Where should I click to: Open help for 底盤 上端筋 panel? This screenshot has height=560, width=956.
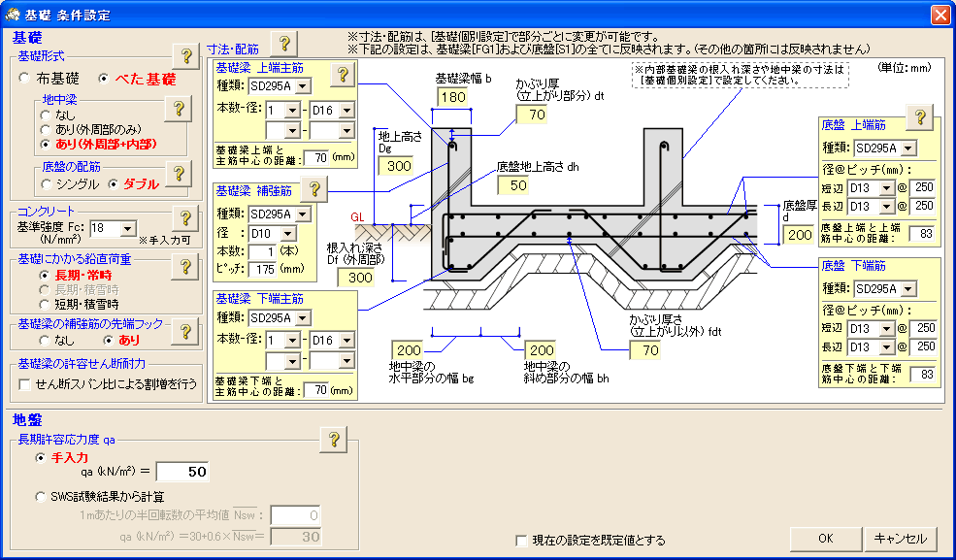click(919, 117)
